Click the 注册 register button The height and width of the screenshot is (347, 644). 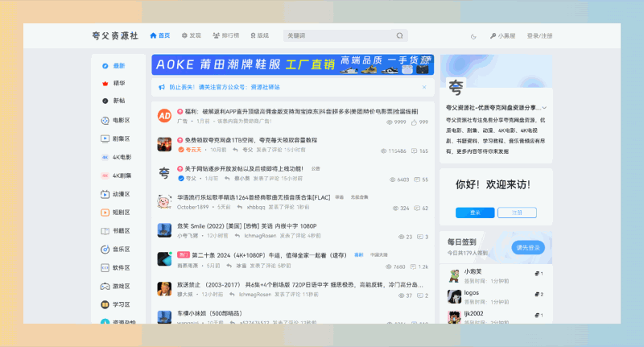[517, 213]
